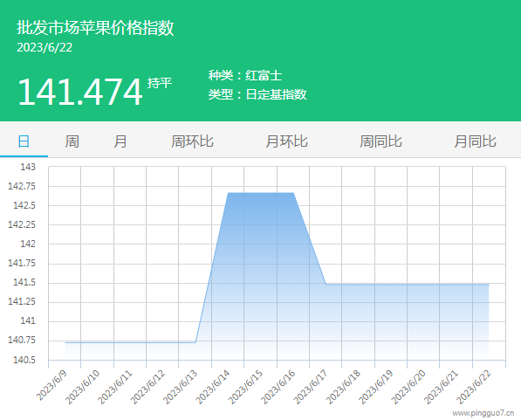This screenshot has width=521, height=420.
Task: Click the chart's peak plateau near 142.7
Action: [x=260, y=193]
